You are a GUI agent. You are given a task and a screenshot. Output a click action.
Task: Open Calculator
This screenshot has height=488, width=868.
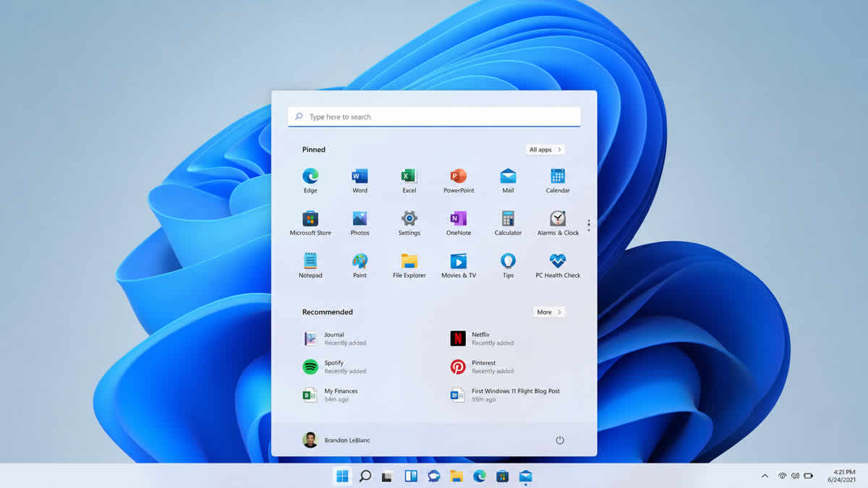507,218
